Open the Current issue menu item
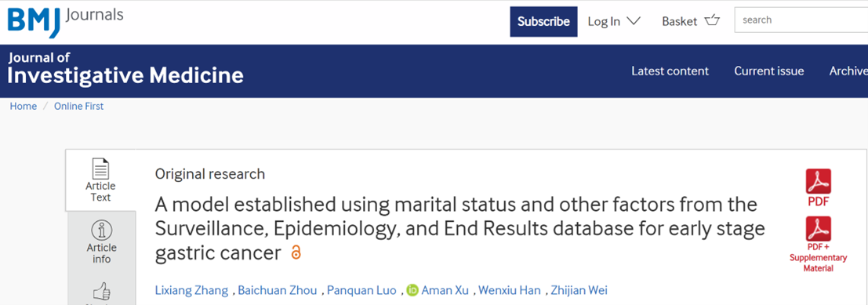This screenshot has height=305, width=868. coord(769,71)
